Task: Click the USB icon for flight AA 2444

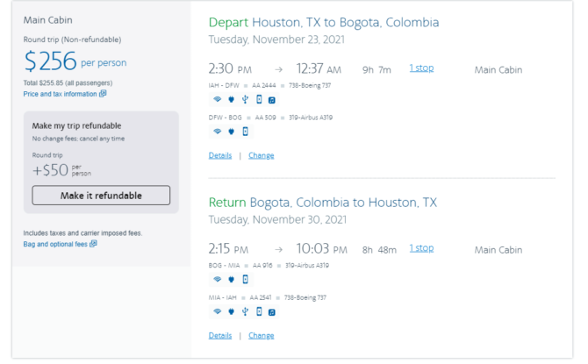Action: coord(245,99)
